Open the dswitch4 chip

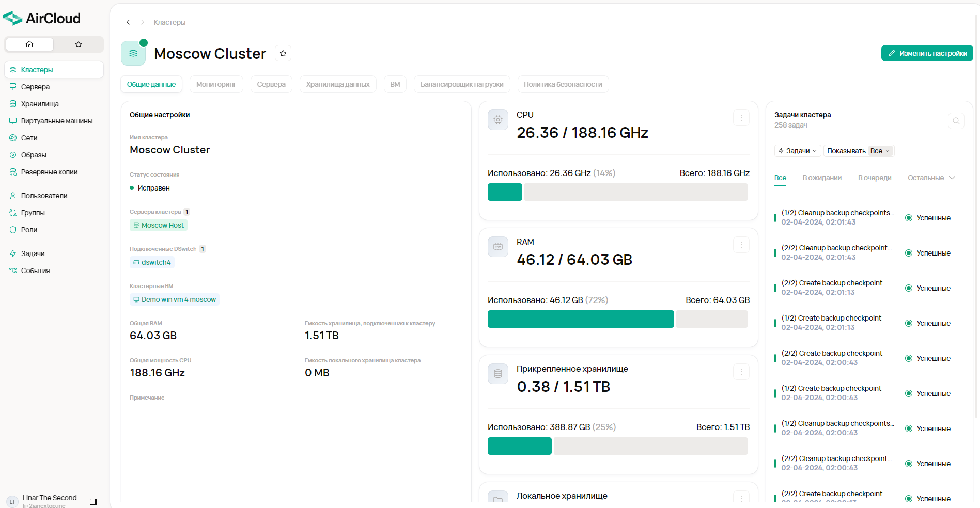(x=152, y=262)
